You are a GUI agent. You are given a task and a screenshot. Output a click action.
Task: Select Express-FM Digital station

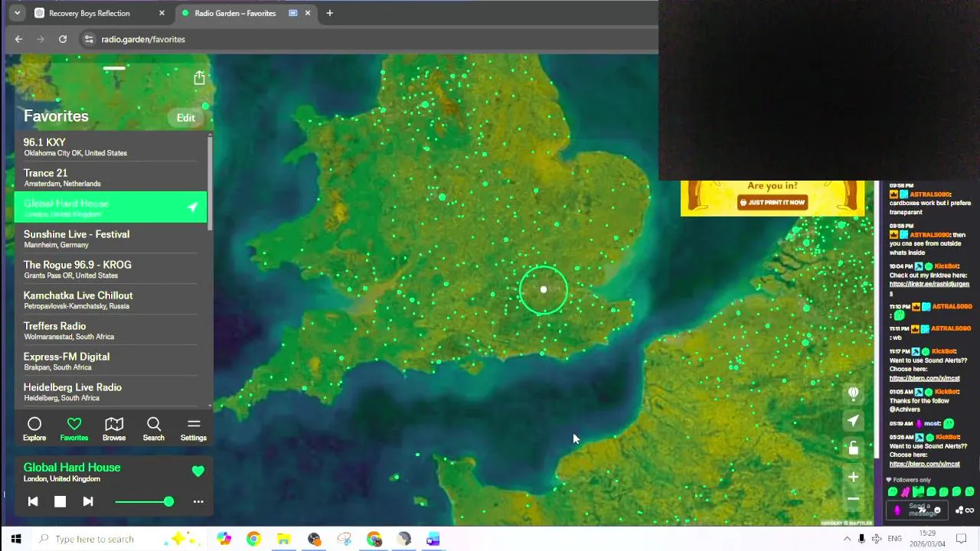[x=110, y=361]
